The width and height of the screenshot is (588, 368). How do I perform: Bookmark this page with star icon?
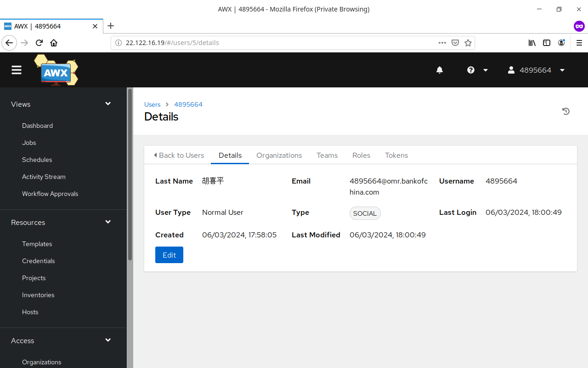pyautogui.click(x=468, y=43)
